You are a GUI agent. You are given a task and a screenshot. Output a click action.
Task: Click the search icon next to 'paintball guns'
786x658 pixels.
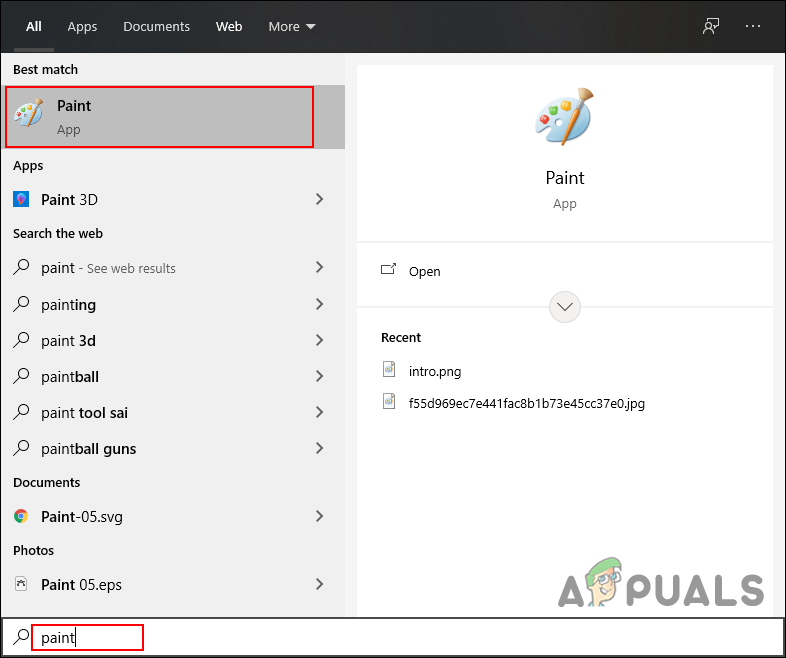(21, 448)
